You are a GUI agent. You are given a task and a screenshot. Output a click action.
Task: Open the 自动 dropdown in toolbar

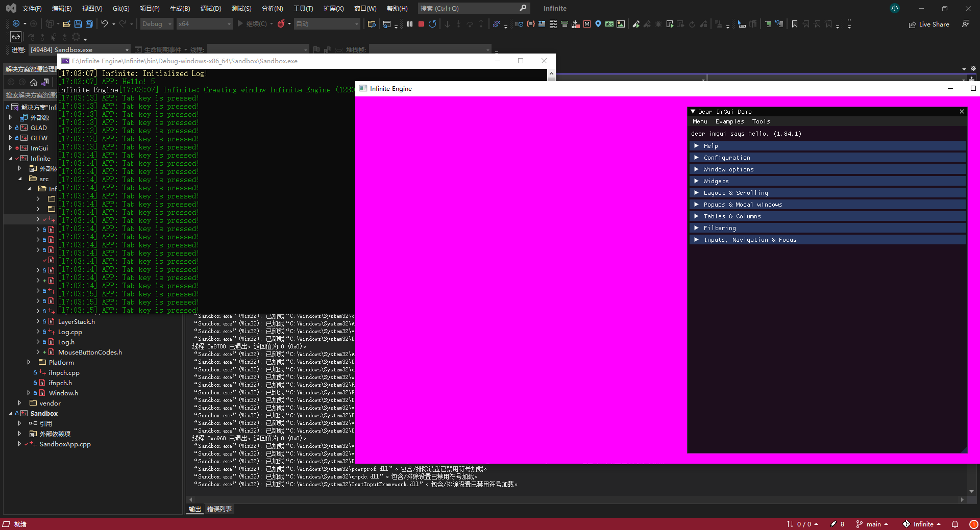coord(327,24)
